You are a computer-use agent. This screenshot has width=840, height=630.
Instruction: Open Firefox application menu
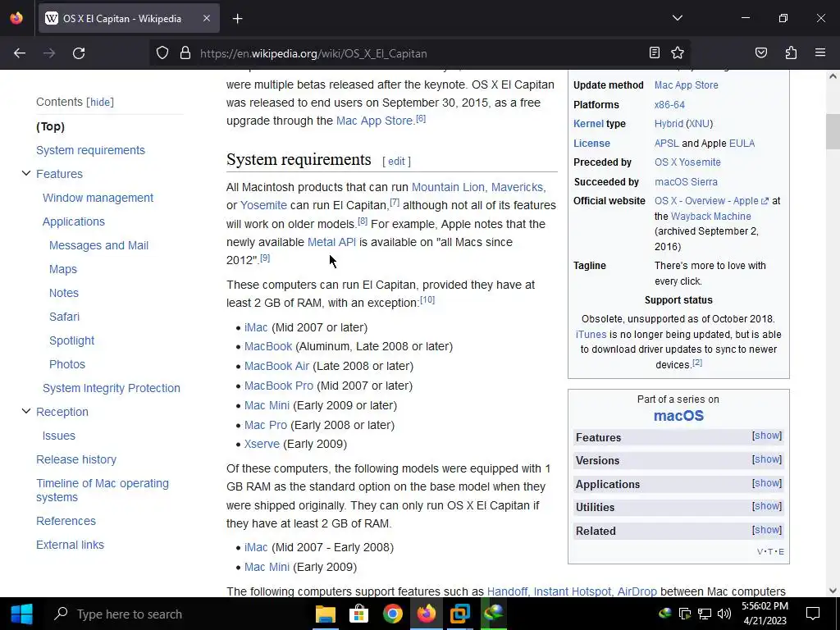coord(820,52)
